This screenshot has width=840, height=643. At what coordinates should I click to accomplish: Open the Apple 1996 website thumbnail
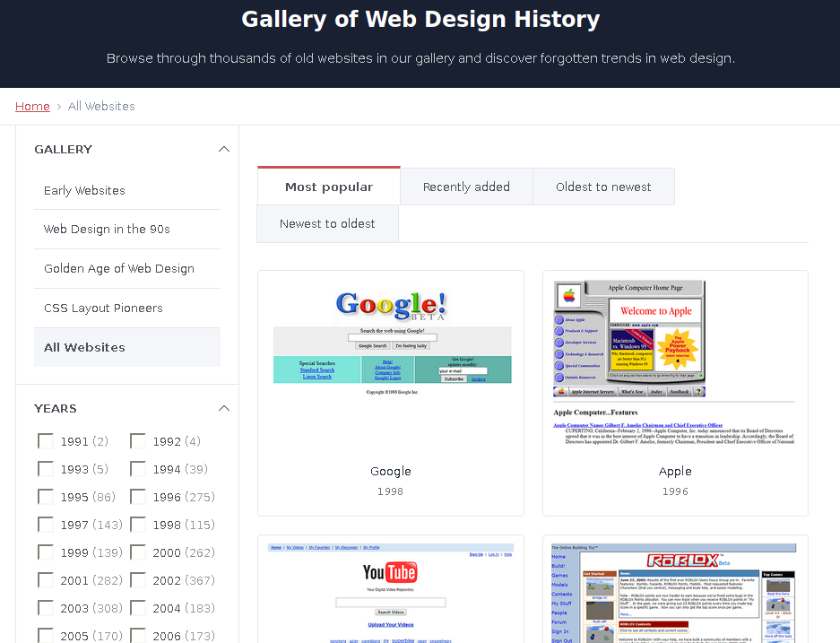[x=674, y=363]
